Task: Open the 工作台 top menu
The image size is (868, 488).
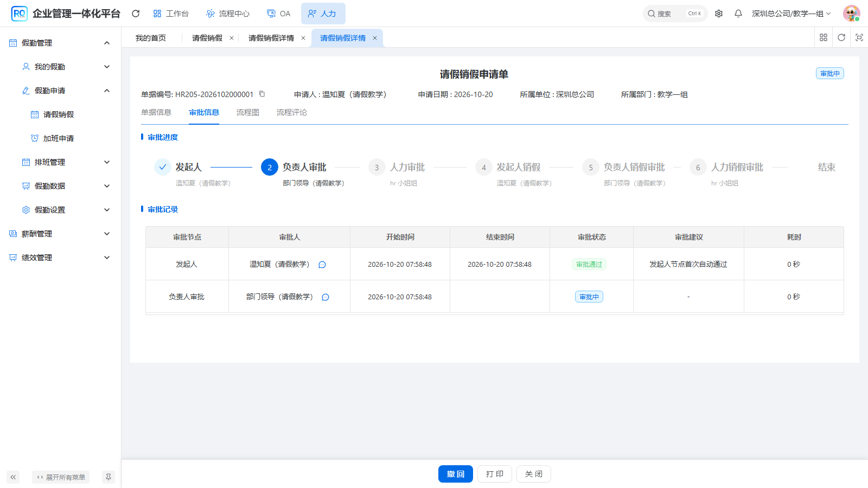Action: point(171,14)
